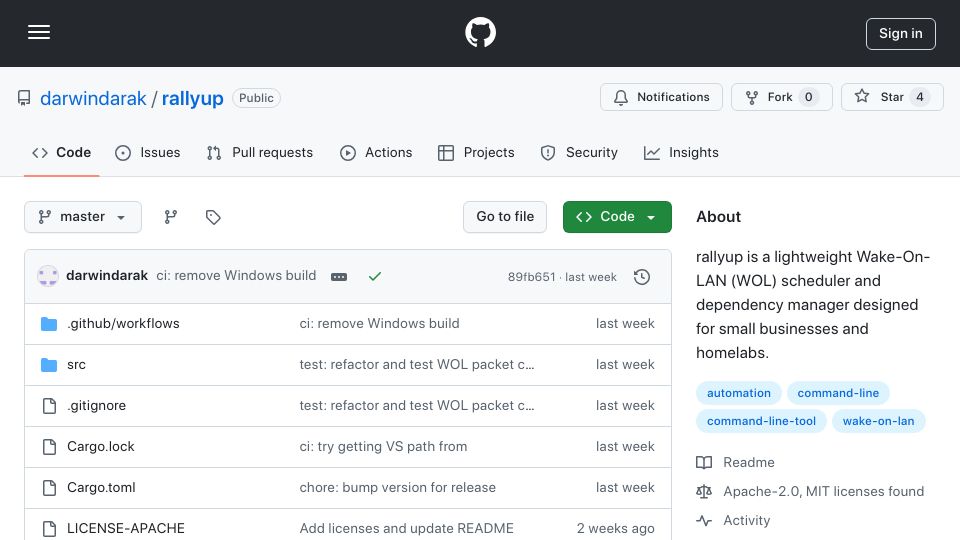Open the Cargo.lock file
960x540 pixels.
[x=100, y=446]
